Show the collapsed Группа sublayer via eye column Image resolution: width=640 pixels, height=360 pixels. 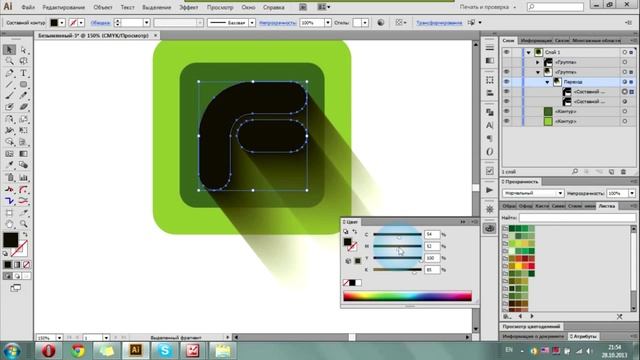click(507, 62)
